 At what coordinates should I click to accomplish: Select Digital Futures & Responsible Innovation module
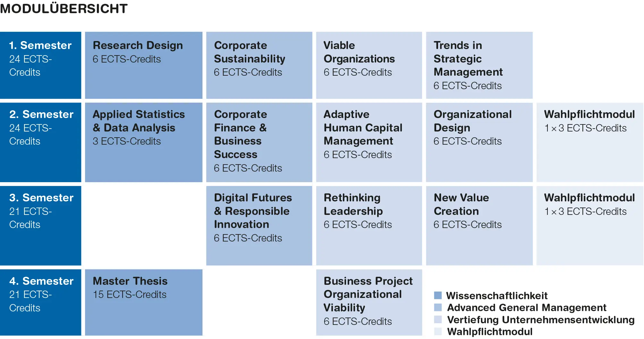[259, 226]
